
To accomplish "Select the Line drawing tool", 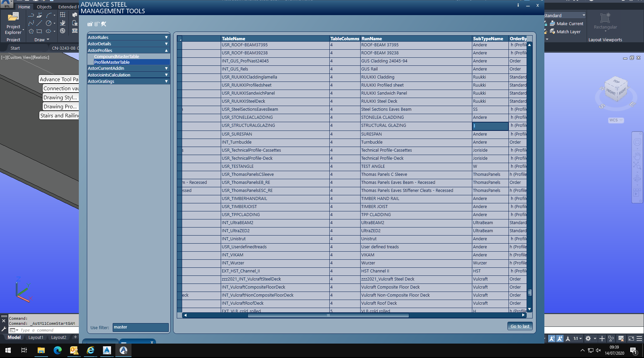I will click(x=39, y=23).
